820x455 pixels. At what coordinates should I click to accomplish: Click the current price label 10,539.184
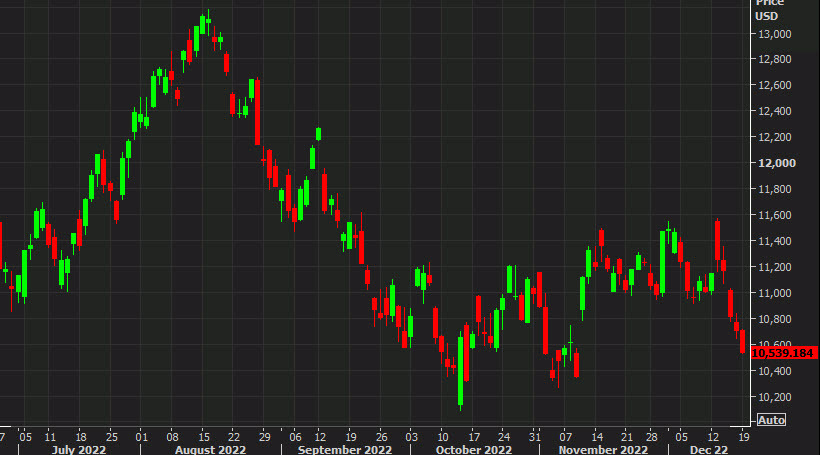tap(783, 353)
